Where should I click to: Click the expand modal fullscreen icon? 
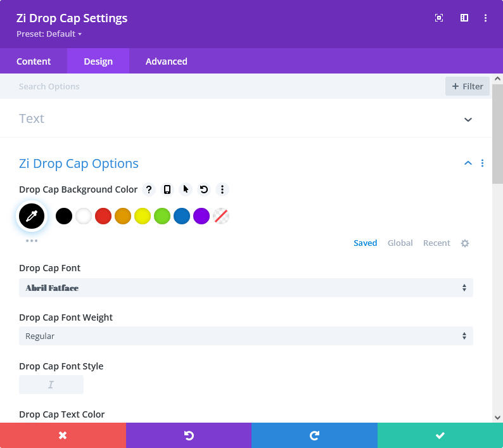(439, 18)
